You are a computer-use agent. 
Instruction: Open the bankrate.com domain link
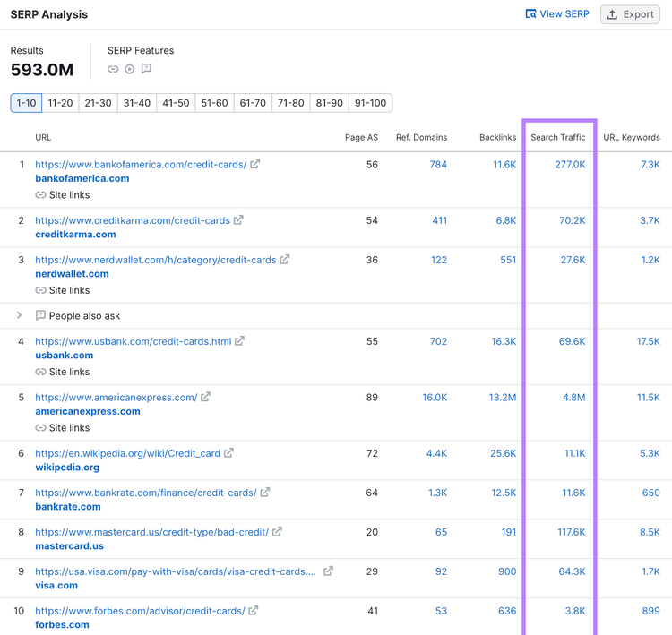pyautogui.click(x=68, y=506)
